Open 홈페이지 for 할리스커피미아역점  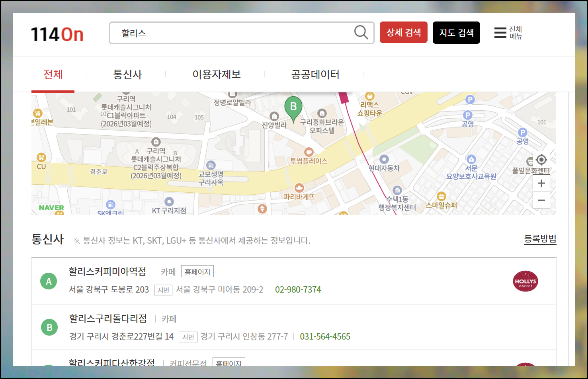point(197,272)
